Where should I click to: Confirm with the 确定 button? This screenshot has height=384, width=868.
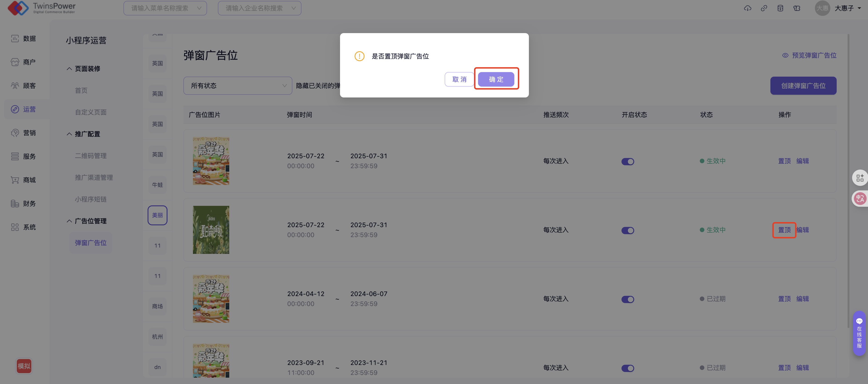[496, 79]
